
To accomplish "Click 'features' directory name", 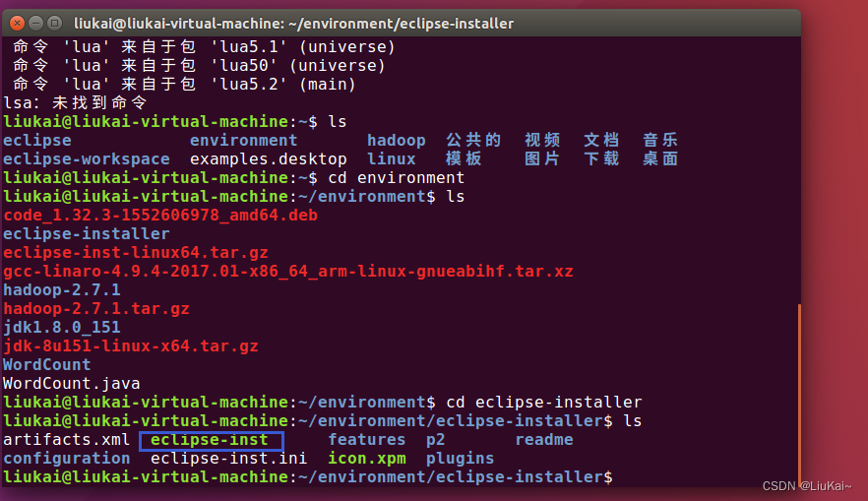I will click(x=366, y=440).
